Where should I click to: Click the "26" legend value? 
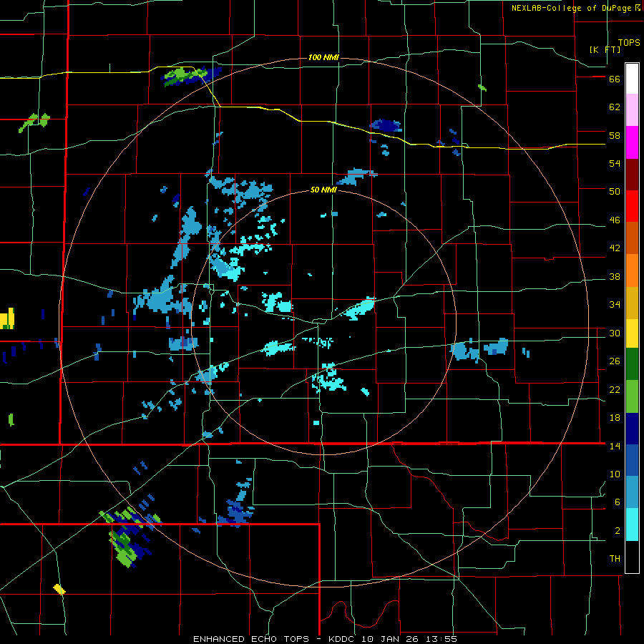point(615,361)
